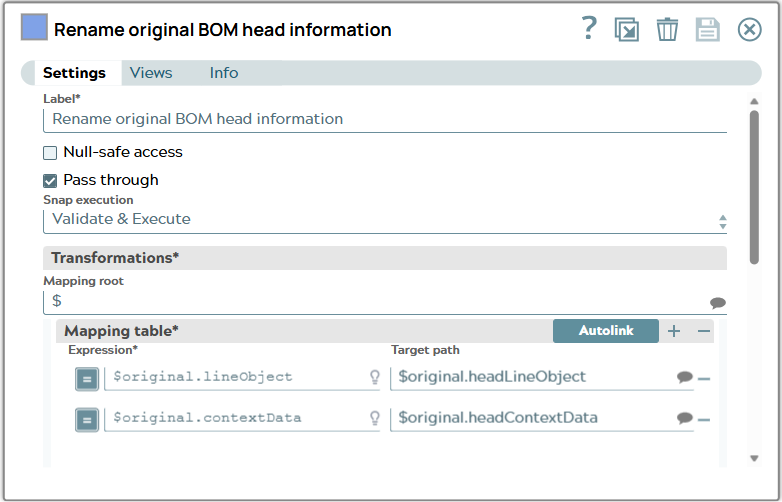The width and height of the screenshot is (782, 502).
Task: Delete the headContextData mapping row
Action: pyautogui.click(x=704, y=420)
